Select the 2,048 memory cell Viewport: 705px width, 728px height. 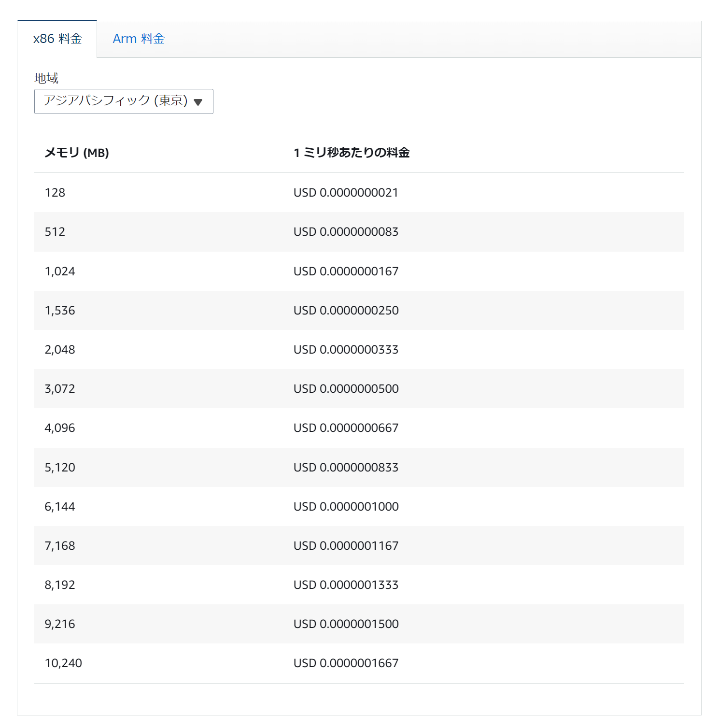point(60,349)
